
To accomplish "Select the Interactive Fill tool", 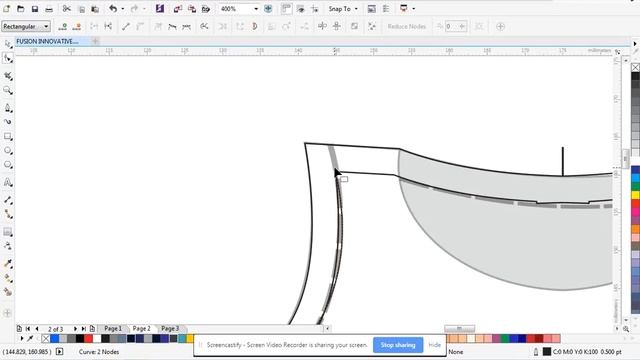I will tap(8, 278).
